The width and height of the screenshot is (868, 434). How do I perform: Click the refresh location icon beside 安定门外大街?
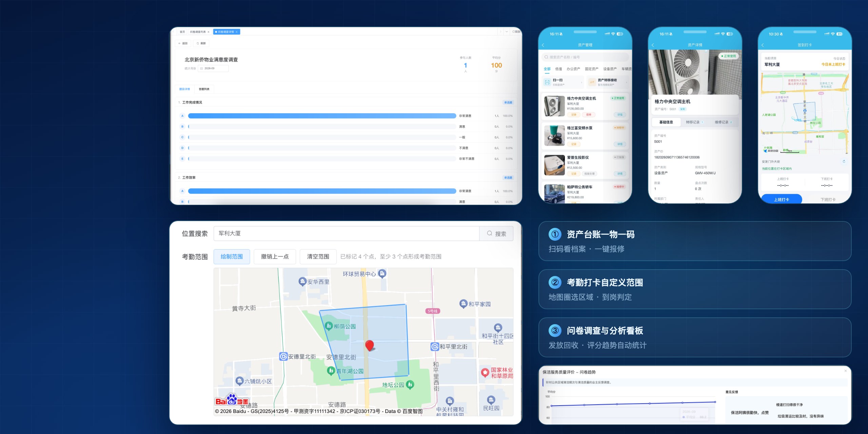[x=844, y=161]
